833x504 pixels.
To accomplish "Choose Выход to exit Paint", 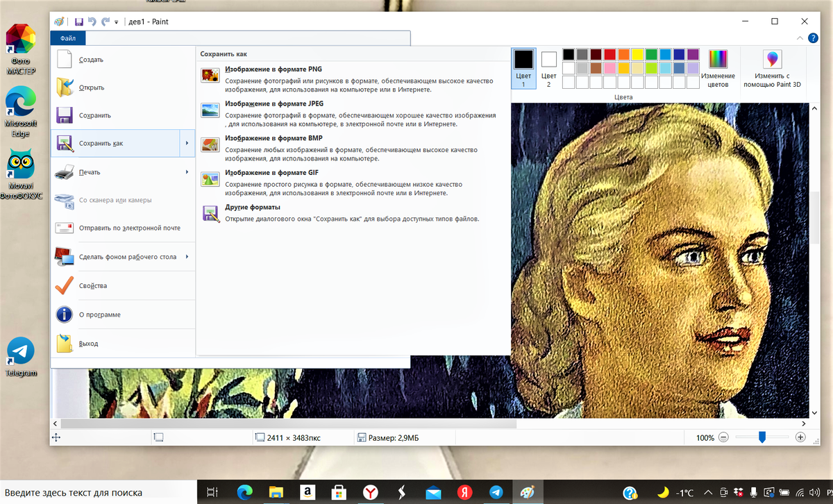I will [x=123, y=344].
